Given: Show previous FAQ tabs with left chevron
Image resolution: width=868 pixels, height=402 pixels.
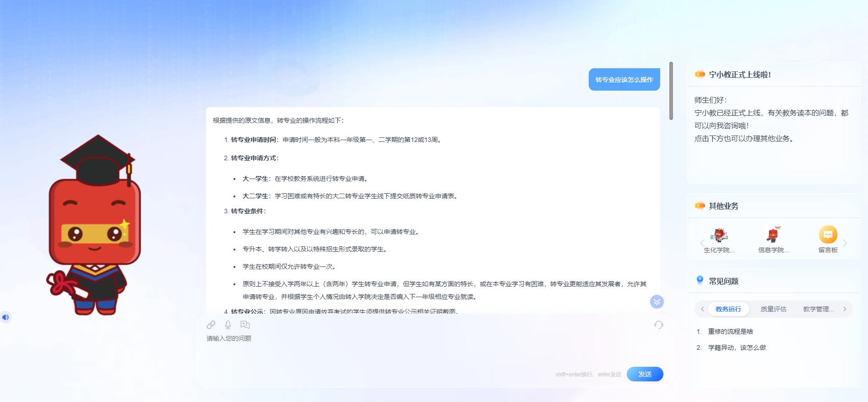Looking at the screenshot, I should click(x=702, y=309).
